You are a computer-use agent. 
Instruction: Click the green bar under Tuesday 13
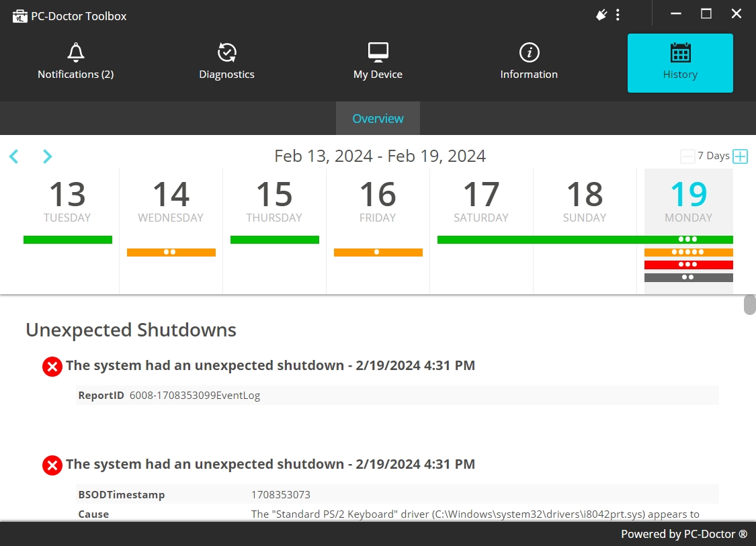[x=67, y=240]
